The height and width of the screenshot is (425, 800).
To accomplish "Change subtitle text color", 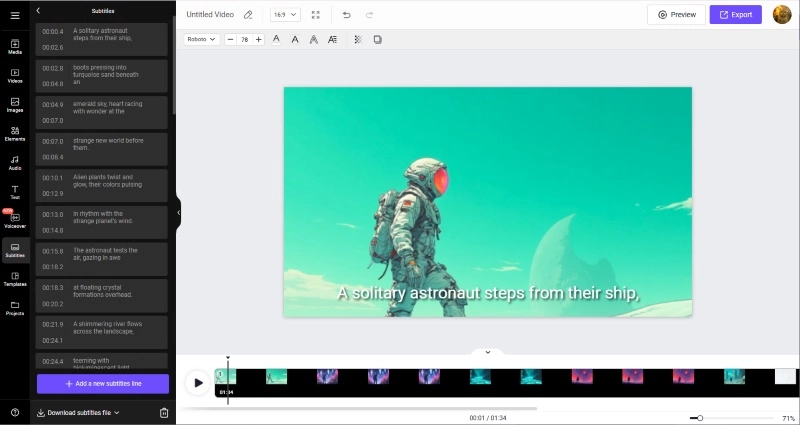I will point(276,39).
